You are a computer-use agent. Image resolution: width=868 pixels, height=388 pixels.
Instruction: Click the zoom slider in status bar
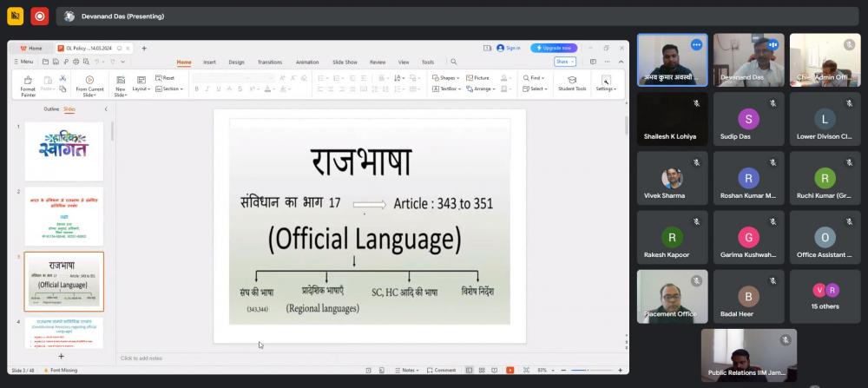click(590, 370)
